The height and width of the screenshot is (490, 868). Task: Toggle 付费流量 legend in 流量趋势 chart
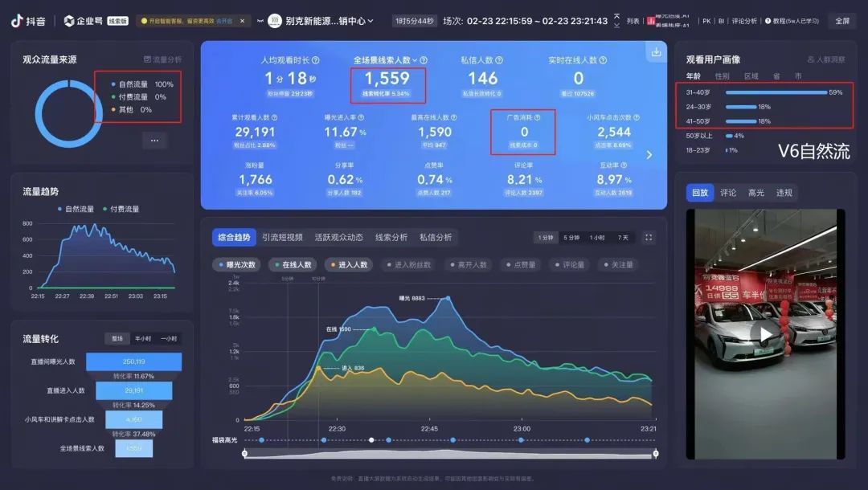click(x=121, y=209)
